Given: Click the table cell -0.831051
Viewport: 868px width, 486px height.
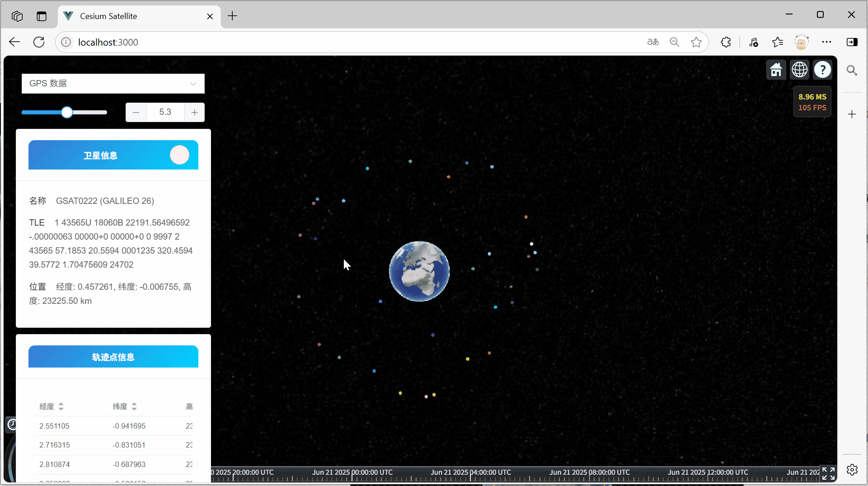Looking at the screenshot, I should coord(129,445).
